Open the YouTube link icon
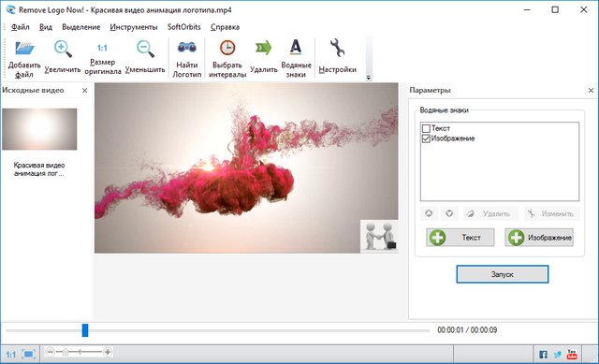Screen dimensions: 599x364 tap(572, 355)
